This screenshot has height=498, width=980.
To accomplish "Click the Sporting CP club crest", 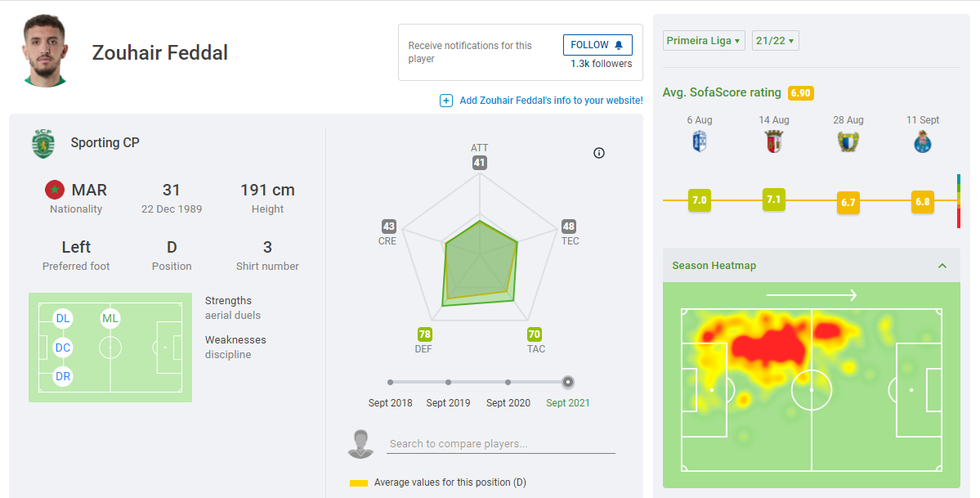I will tap(43, 143).
